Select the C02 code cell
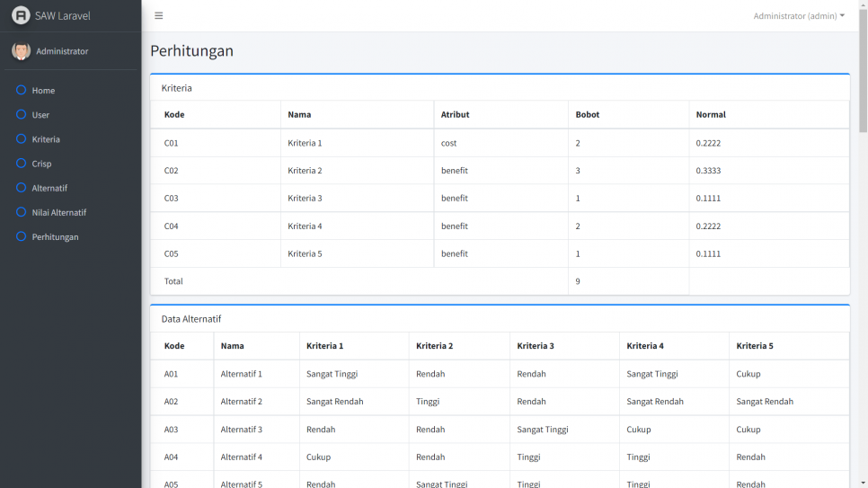The image size is (868, 488). click(x=171, y=171)
